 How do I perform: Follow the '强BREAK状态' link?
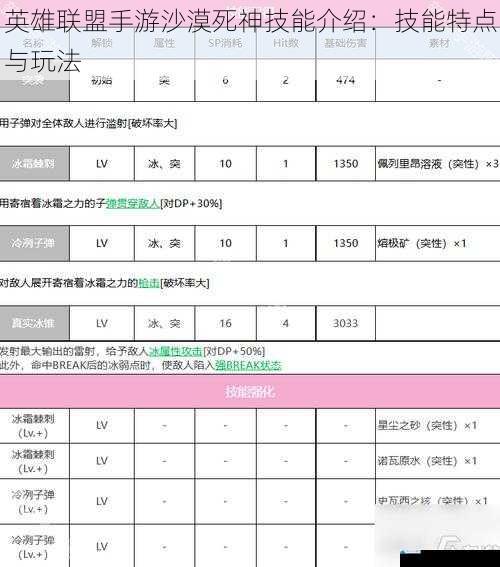[248, 365]
